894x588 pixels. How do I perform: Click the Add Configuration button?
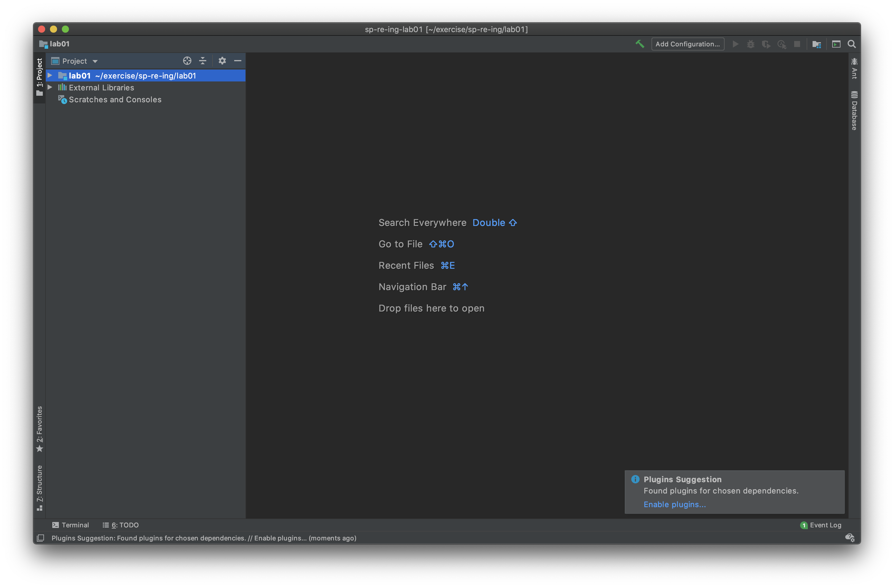pos(687,44)
